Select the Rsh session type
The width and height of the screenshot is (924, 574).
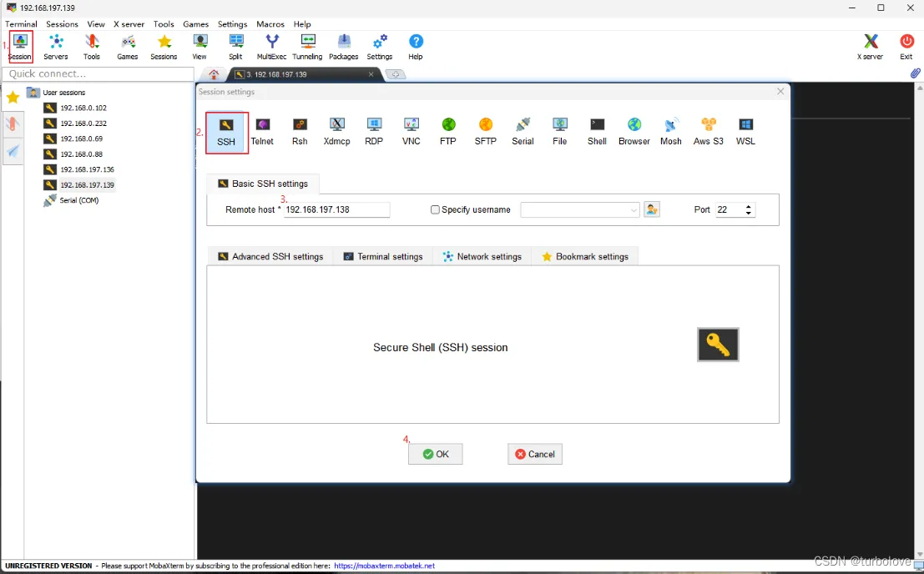click(300, 132)
